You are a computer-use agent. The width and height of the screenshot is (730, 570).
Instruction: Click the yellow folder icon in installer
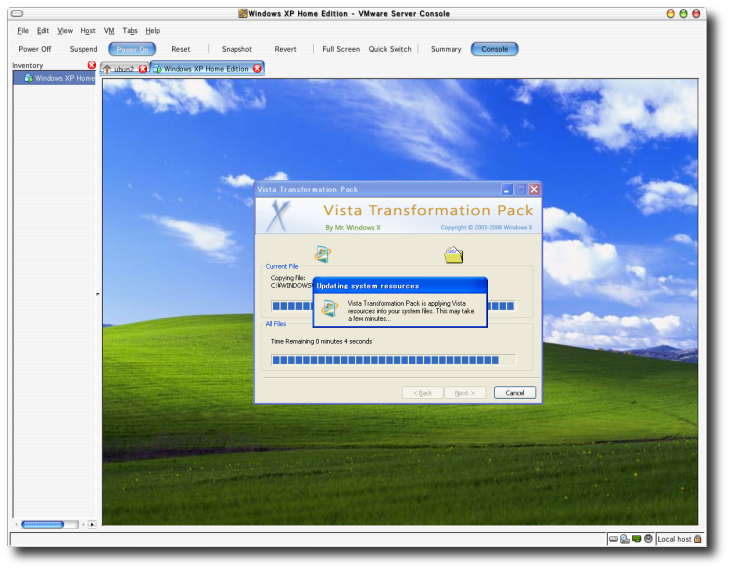(x=453, y=255)
